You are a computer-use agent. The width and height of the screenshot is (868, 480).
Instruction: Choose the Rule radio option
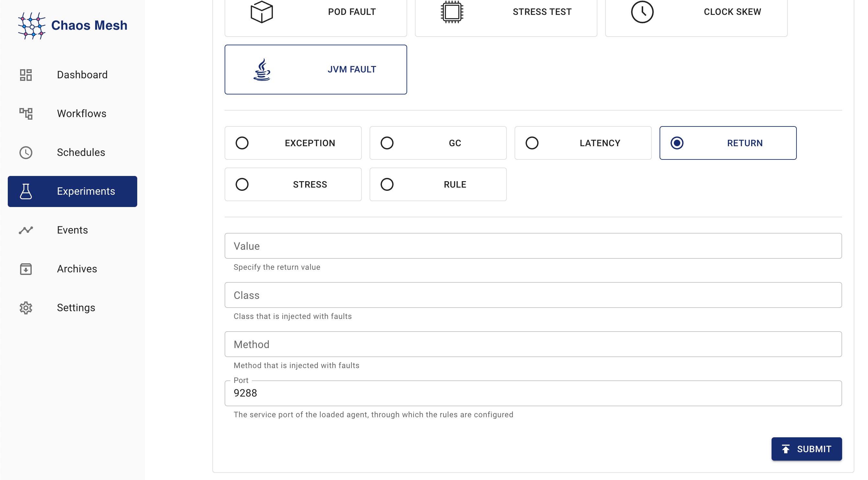[x=387, y=184]
